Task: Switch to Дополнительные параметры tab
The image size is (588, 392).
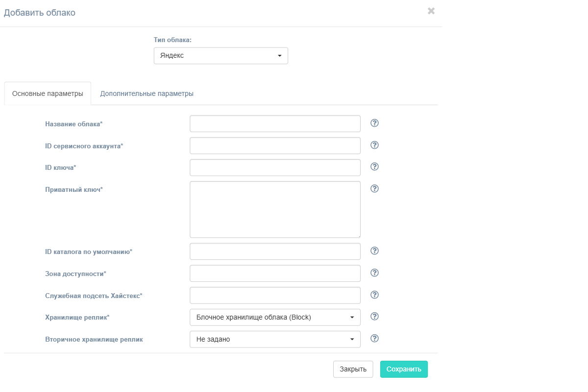Action: click(x=147, y=93)
